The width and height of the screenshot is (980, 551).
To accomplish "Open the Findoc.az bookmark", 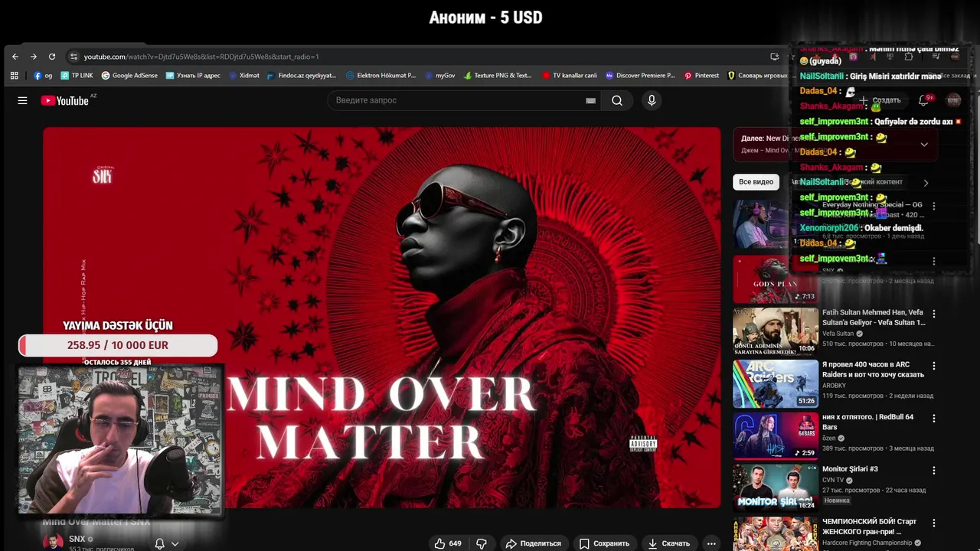I will 302,76.
